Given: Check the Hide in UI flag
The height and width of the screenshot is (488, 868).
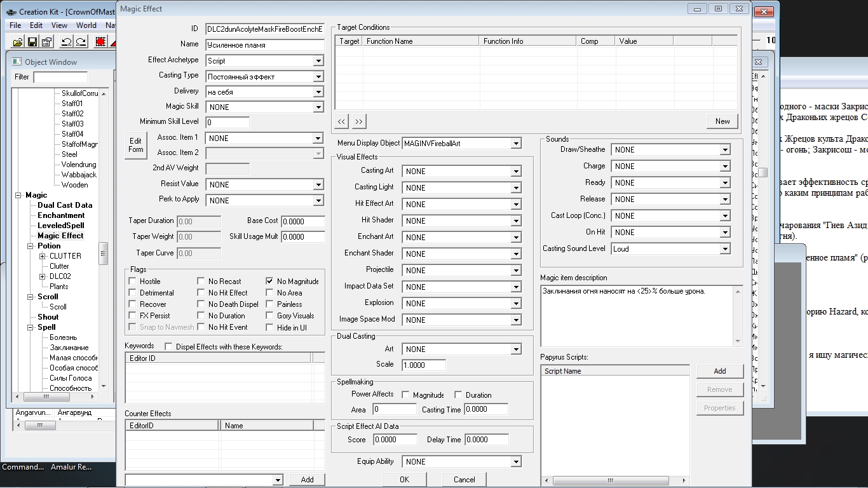Looking at the screenshot, I should pyautogui.click(x=271, y=327).
